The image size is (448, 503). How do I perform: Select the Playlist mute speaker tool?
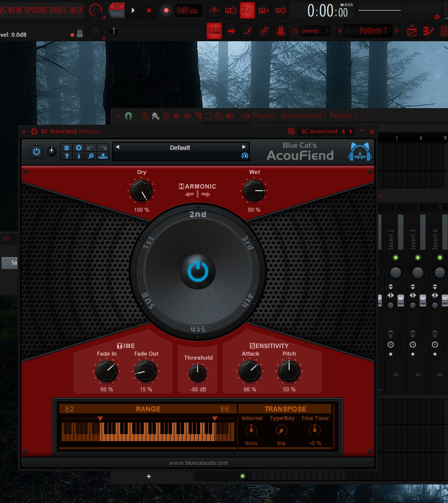click(x=176, y=116)
